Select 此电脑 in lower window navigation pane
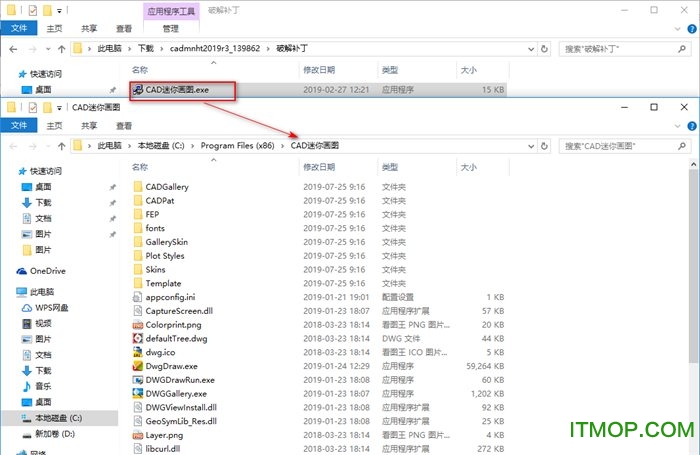The width and height of the screenshot is (700, 455). (42, 292)
